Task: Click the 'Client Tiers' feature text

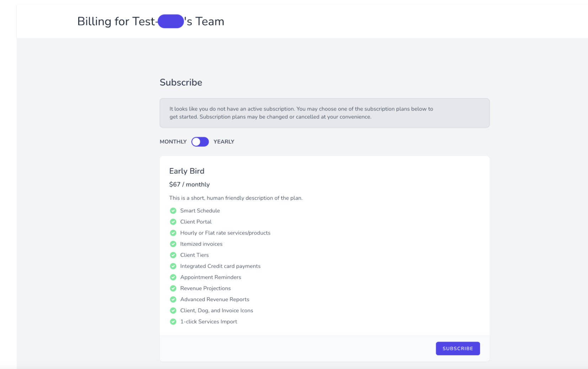Action: coord(194,255)
